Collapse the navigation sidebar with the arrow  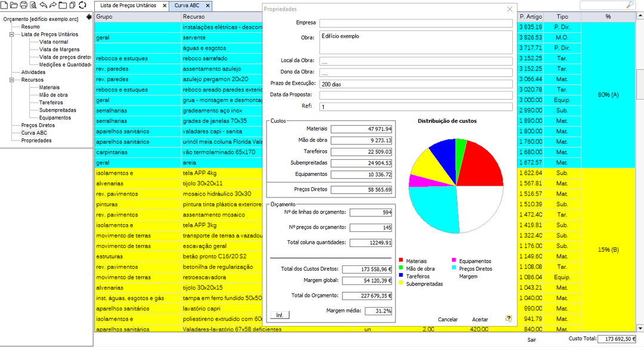coord(88,17)
